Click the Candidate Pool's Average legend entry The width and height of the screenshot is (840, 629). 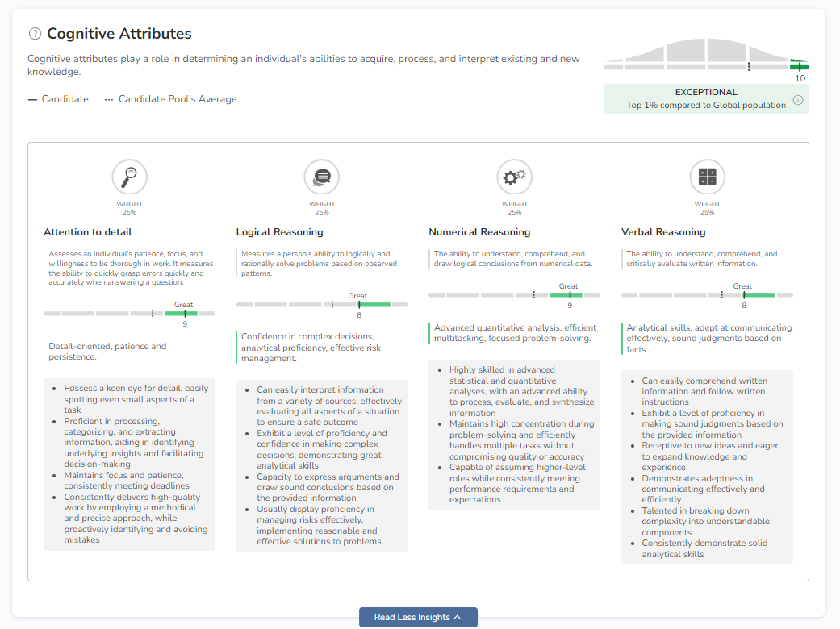coord(171,99)
